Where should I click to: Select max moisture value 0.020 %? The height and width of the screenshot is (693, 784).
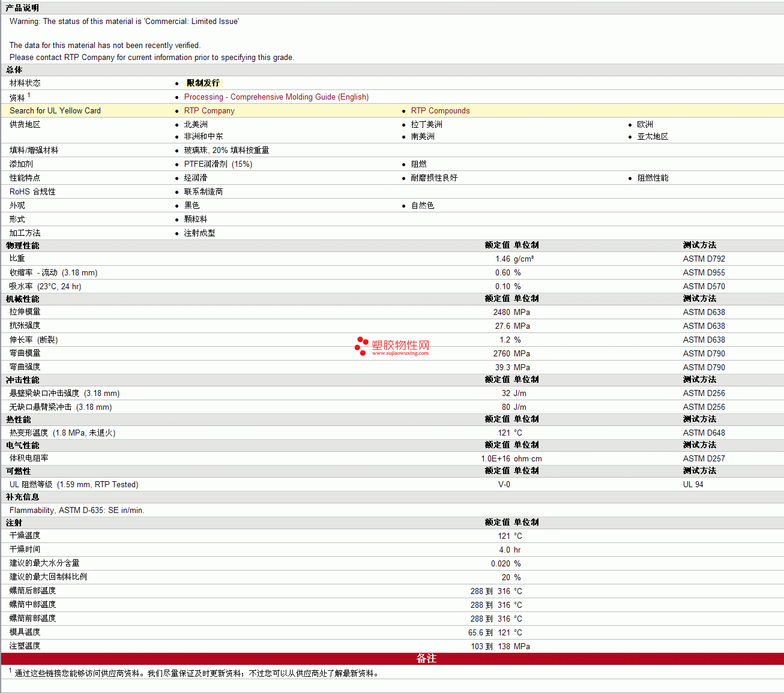[506, 563]
